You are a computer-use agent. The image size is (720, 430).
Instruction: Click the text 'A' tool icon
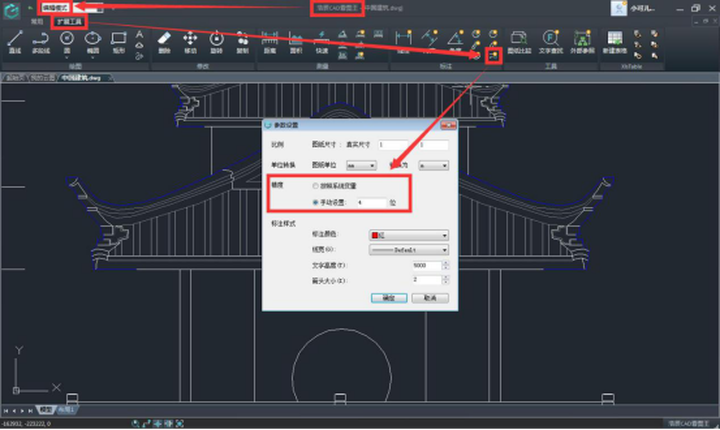click(x=140, y=35)
